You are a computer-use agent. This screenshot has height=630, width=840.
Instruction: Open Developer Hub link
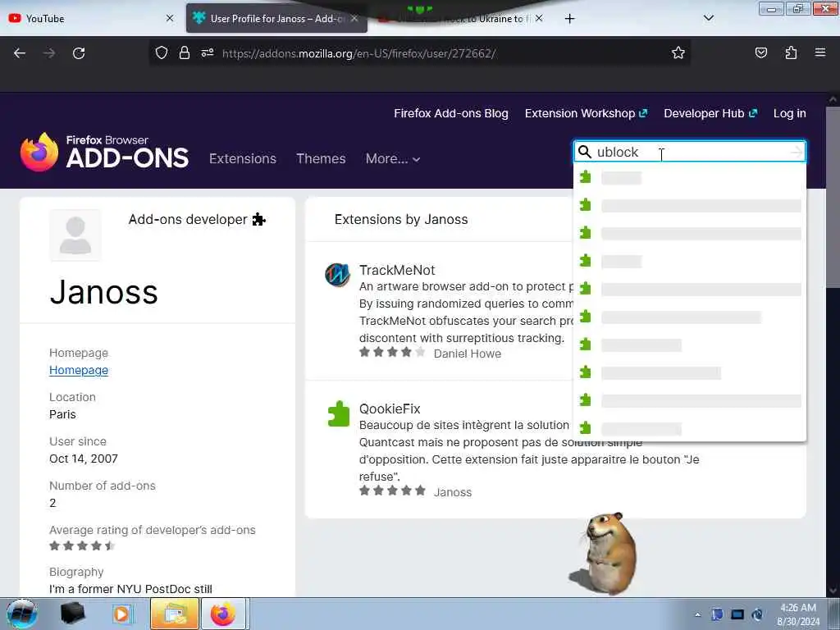coord(710,113)
